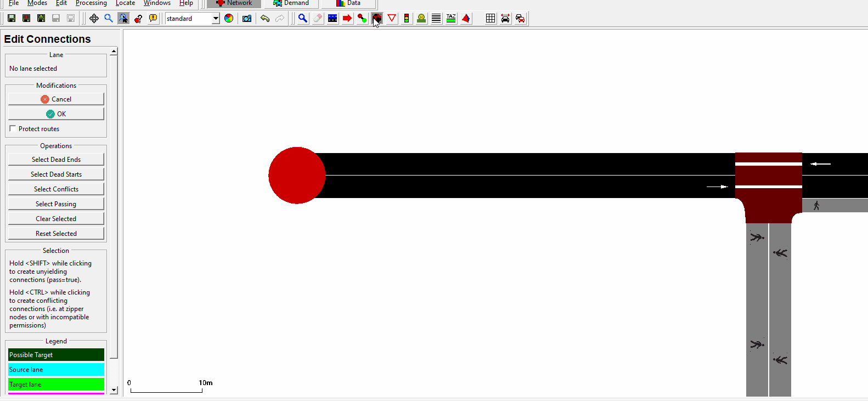Take a snapshot with the camera icon

tap(247, 19)
